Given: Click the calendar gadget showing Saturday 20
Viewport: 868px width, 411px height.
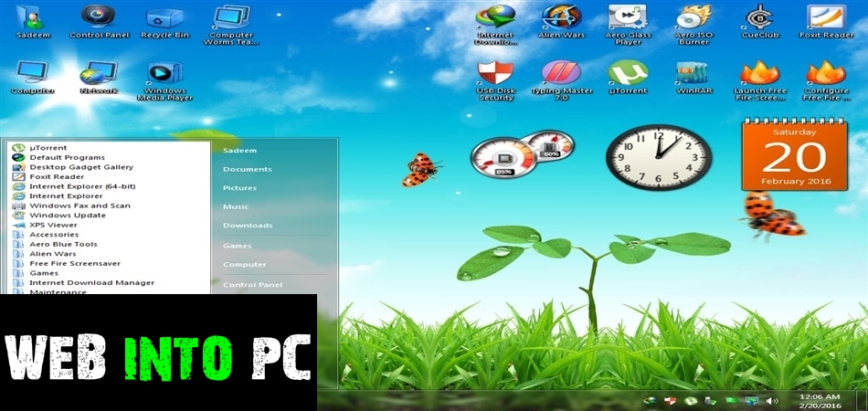Looking at the screenshot, I should coord(794,153).
